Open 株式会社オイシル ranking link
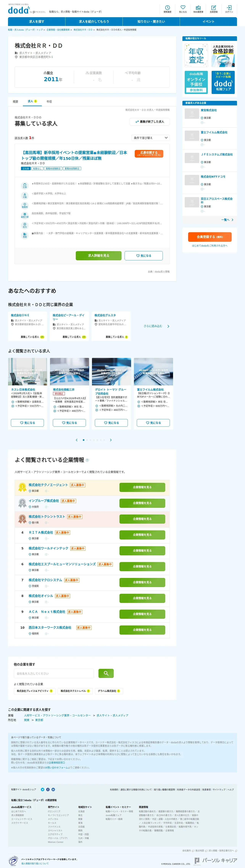Viewport: 245px width, 868px height. click(41, 596)
